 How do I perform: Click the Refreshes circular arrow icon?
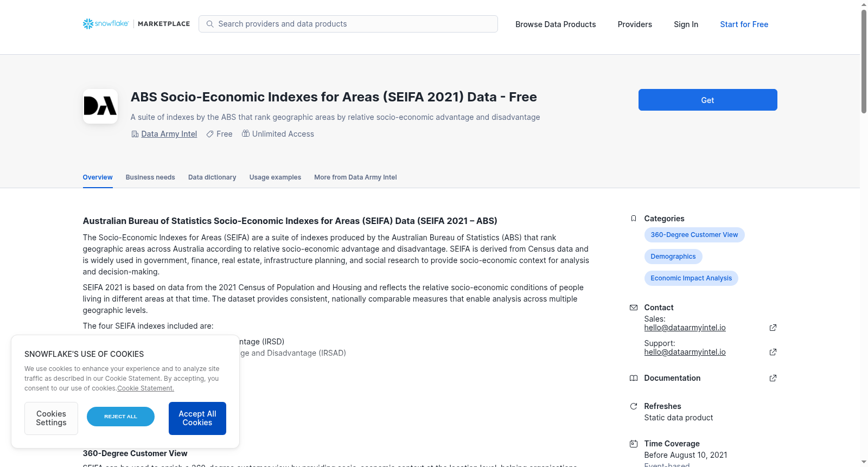pyautogui.click(x=633, y=406)
